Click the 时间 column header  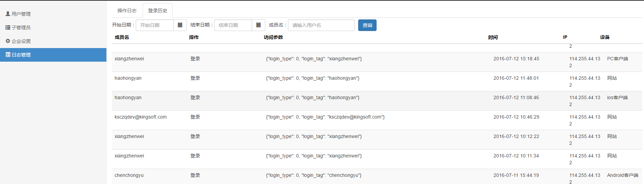(493, 37)
